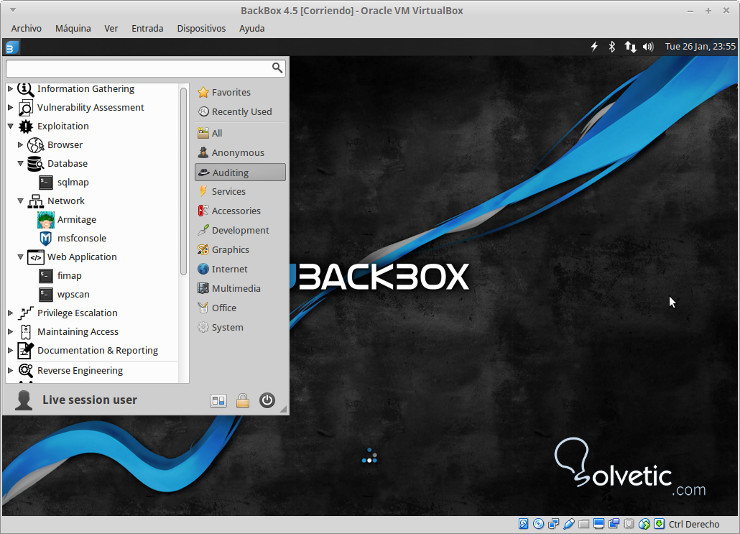740x534 pixels.
Task: Open the Dispositivos menu
Action: click(202, 28)
